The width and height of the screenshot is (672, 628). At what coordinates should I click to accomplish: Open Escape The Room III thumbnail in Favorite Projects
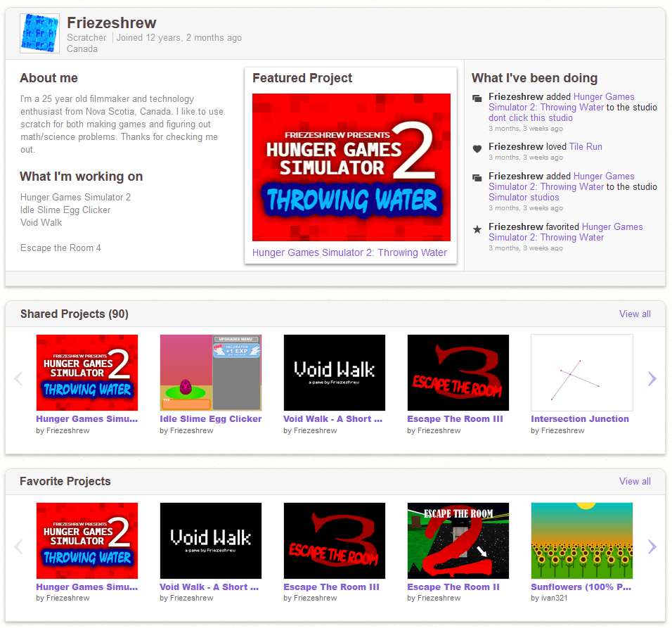pyautogui.click(x=335, y=541)
